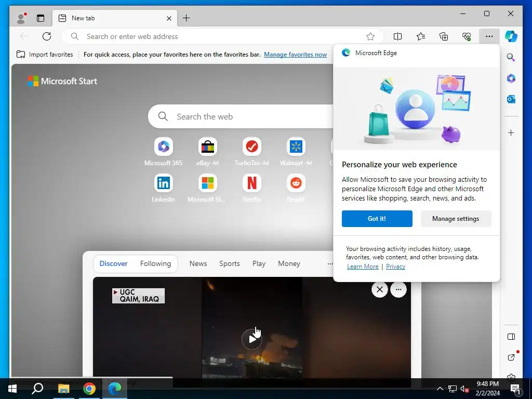Open the Edge profile icon
The height and width of the screenshot is (399, 532).
click(22, 18)
